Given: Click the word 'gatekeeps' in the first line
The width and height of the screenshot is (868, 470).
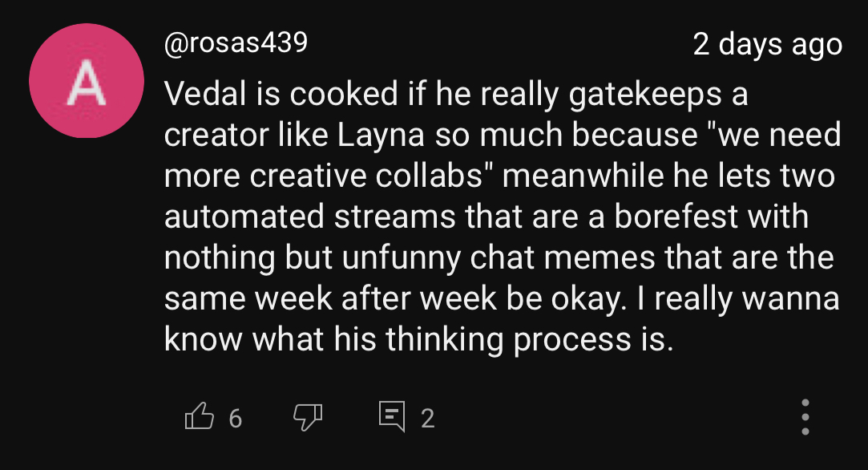Looking at the screenshot, I should point(646,95).
